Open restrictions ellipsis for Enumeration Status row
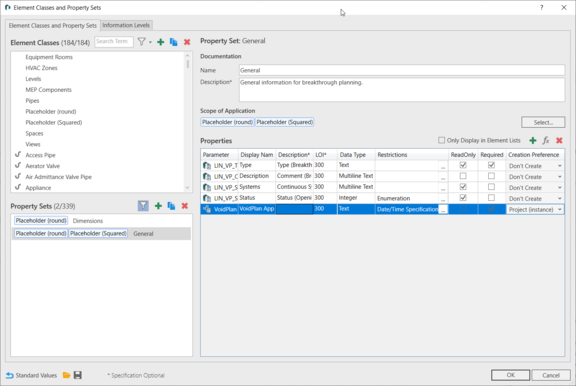This screenshot has width=576, height=386. pos(443,199)
